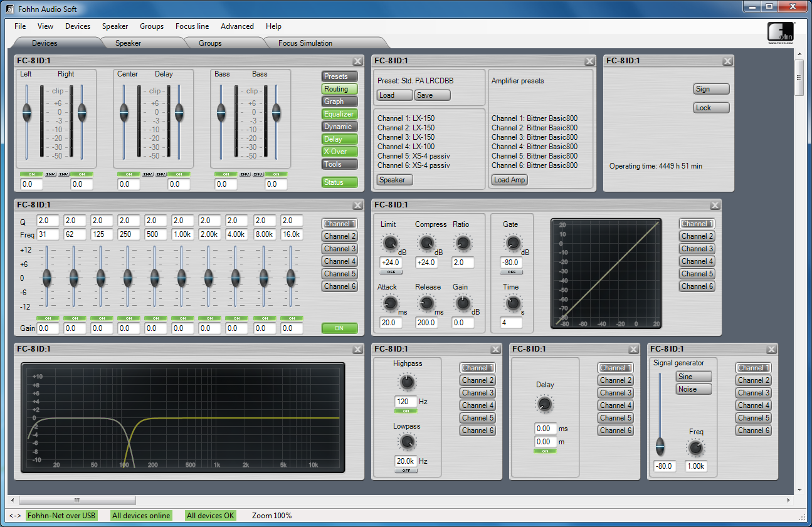Select Channel 5 in the Delay panel
The image size is (812, 527).
click(x=616, y=418)
